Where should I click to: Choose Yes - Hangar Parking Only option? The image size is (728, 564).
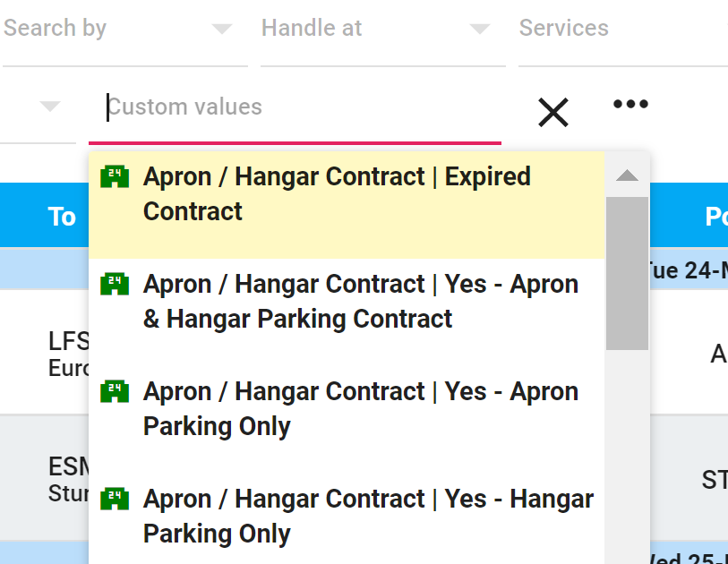pyautogui.click(x=367, y=517)
